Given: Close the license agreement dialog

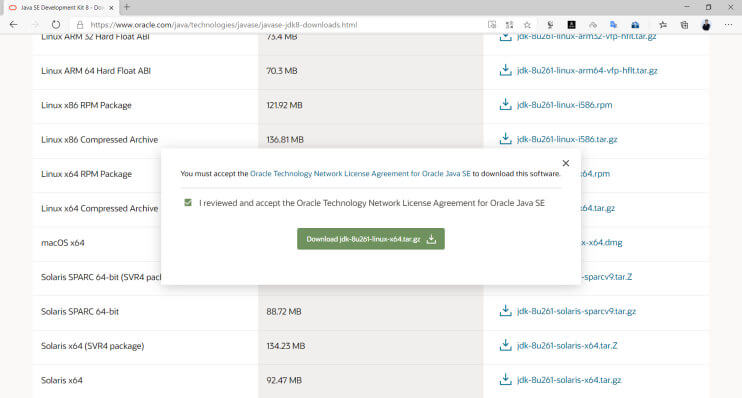Looking at the screenshot, I should [x=565, y=163].
